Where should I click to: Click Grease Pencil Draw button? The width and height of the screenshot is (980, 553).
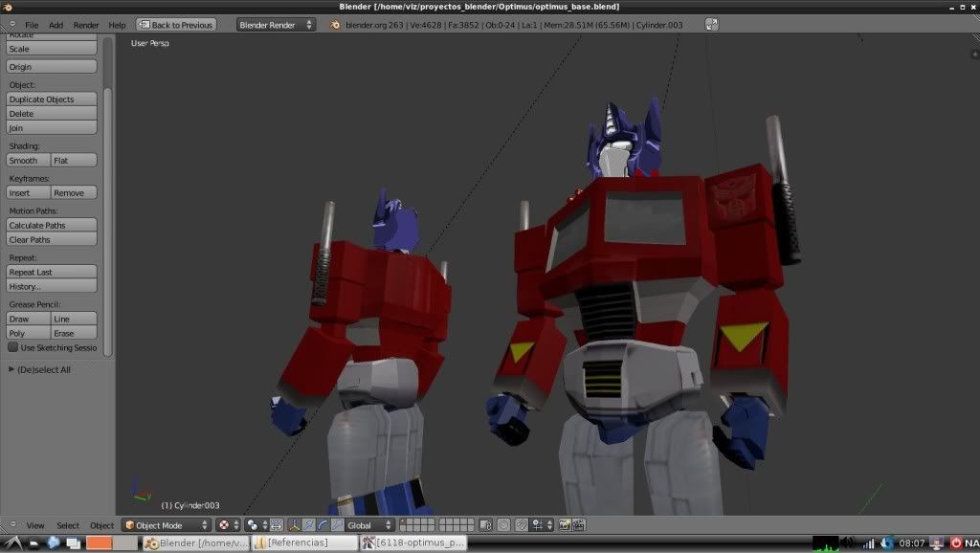coord(28,318)
